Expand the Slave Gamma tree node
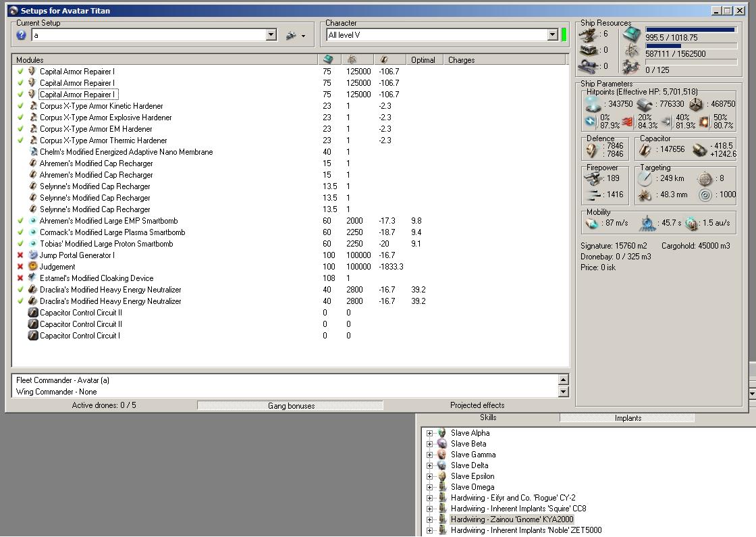This screenshot has width=756, height=537. (x=429, y=455)
